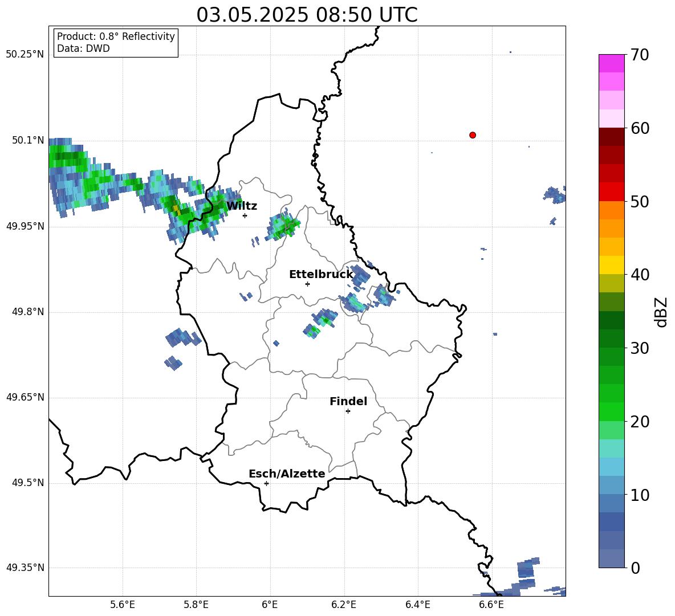Viewport: 675px width, 616px height.
Task: Click the colorbar tick value 30
Action: tap(640, 348)
